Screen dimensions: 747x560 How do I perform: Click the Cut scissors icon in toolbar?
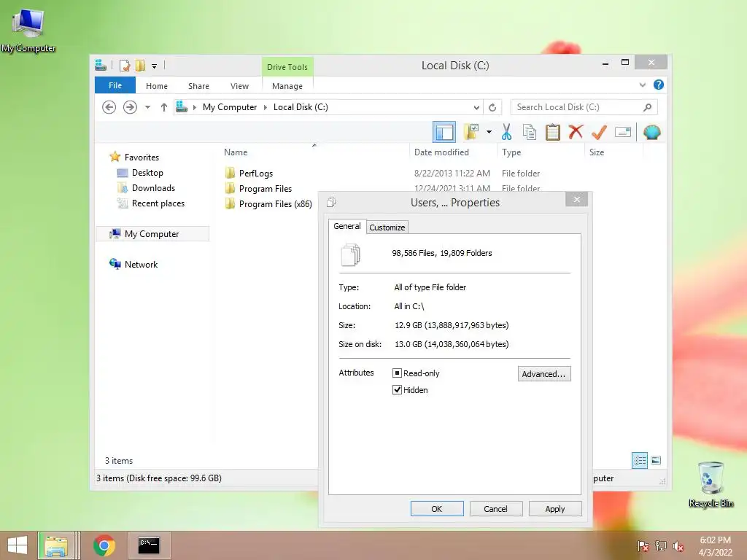click(x=506, y=133)
